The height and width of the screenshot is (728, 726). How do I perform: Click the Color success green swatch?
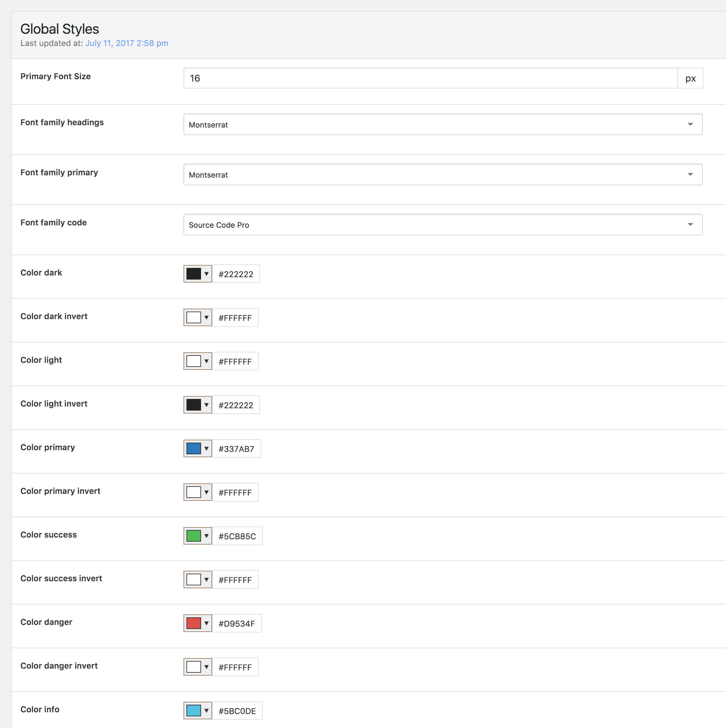pyautogui.click(x=198, y=536)
